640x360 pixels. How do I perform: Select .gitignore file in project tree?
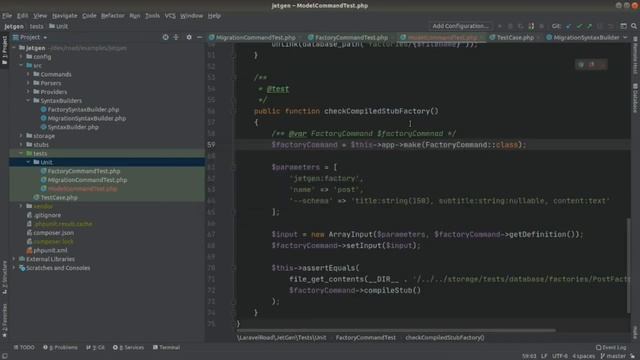pos(47,215)
